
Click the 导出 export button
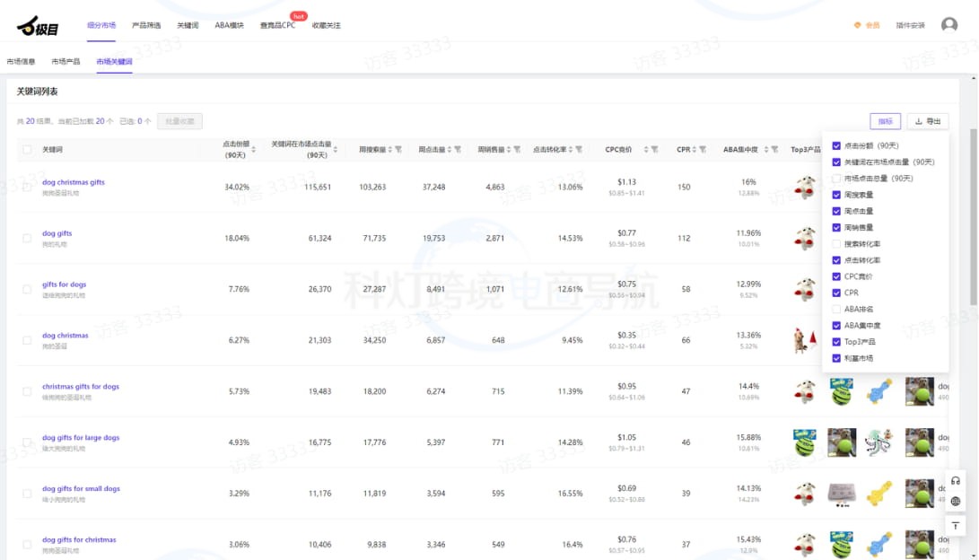(928, 121)
